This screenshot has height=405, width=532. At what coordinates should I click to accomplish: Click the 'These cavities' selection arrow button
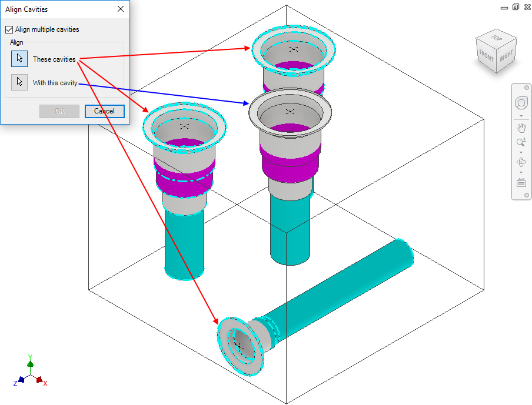click(19, 59)
